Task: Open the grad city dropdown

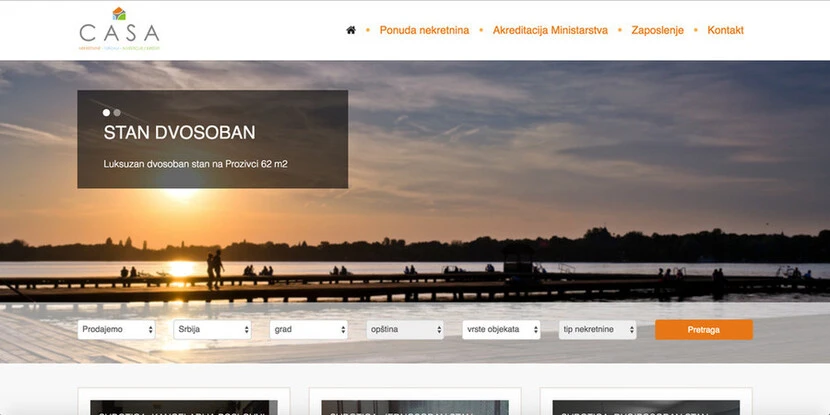Action: (309, 329)
